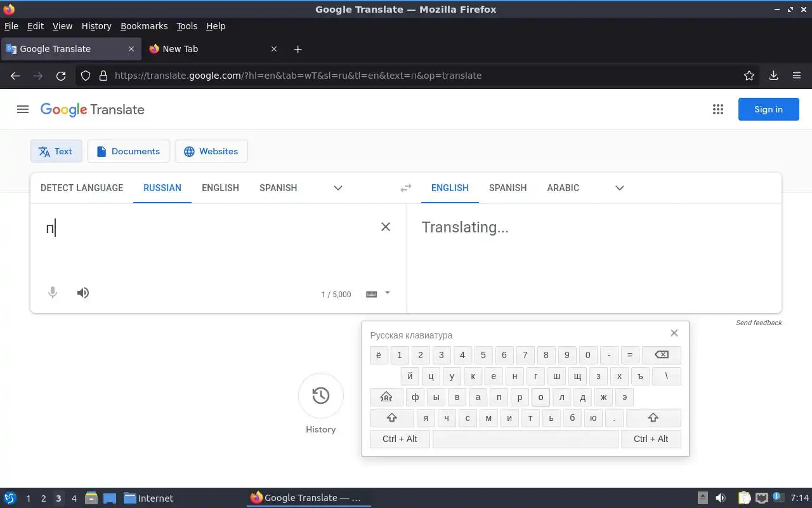This screenshot has height=508, width=812.
Task: Open the View menu
Action: [x=62, y=26]
